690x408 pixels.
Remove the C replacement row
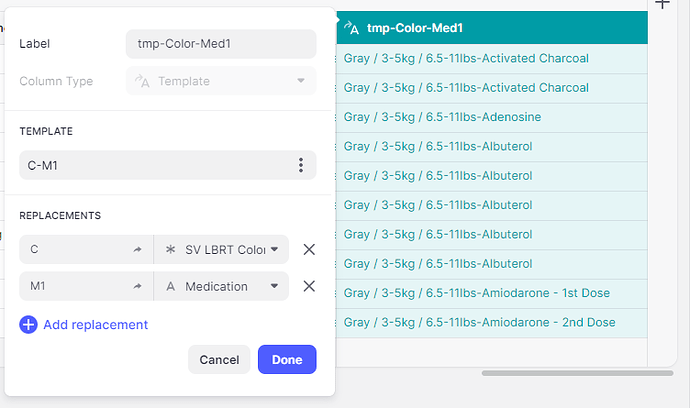coord(309,249)
